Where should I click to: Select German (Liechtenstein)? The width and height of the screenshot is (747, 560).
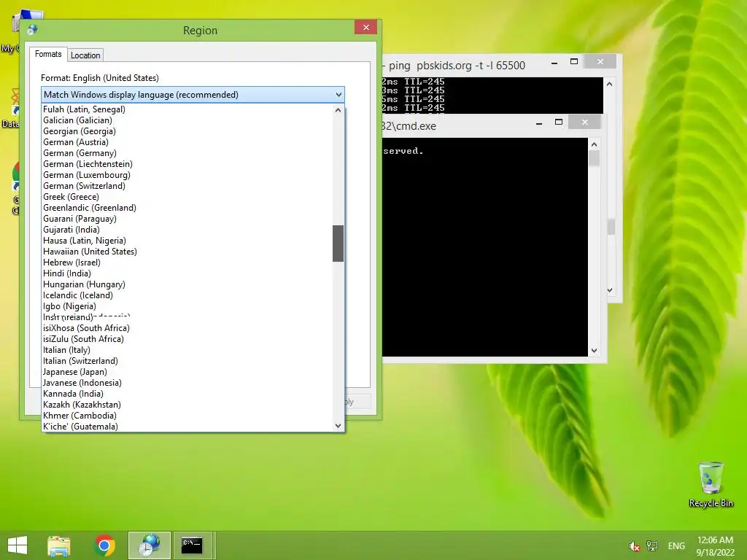coord(187,164)
